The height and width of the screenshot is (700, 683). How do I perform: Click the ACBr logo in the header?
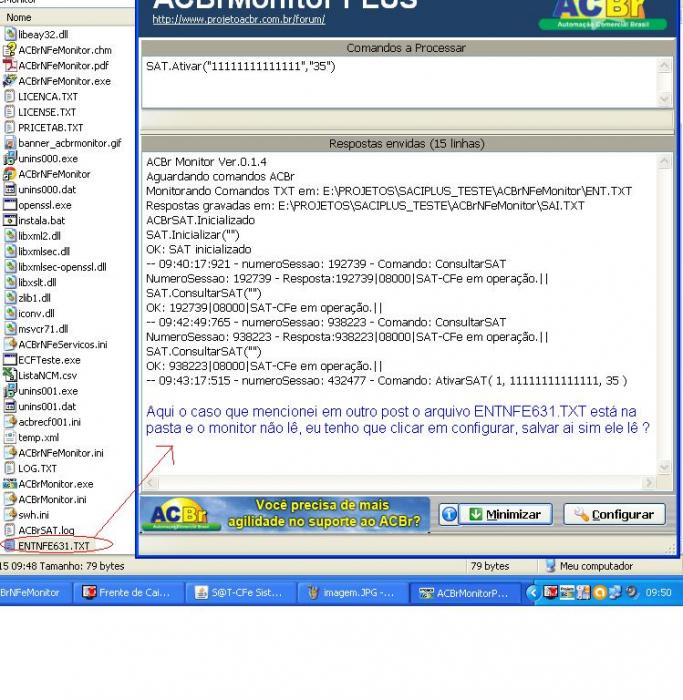point(603,14)
